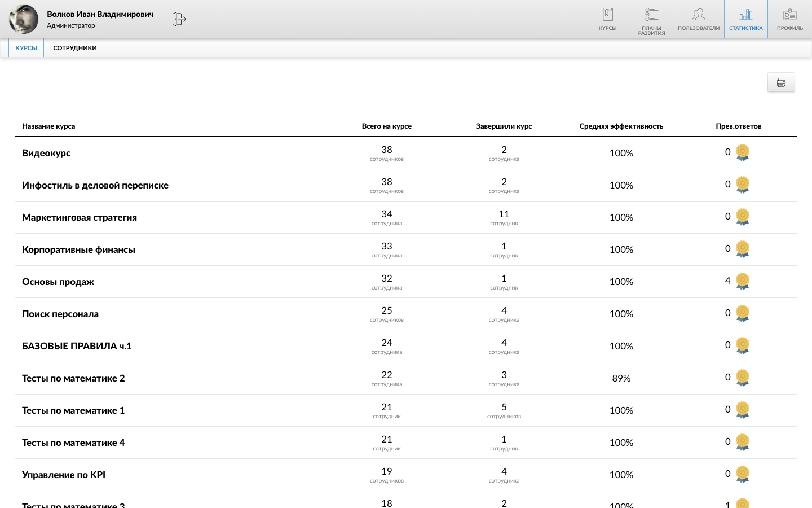This screenshot has height=508, width=812.
Task: Click the logout icon next to username
Action: tap(179, 19)
